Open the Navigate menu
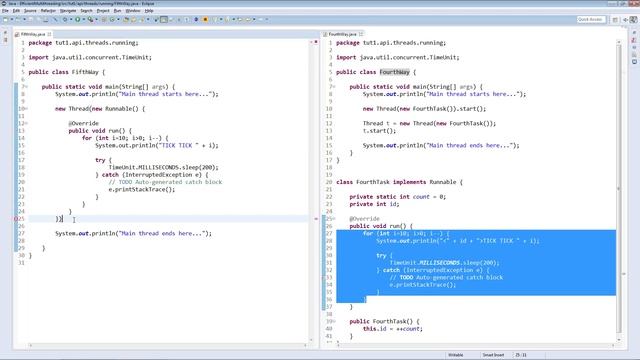Viewport: 640px width, 360px height. click(x=68, y=11)
